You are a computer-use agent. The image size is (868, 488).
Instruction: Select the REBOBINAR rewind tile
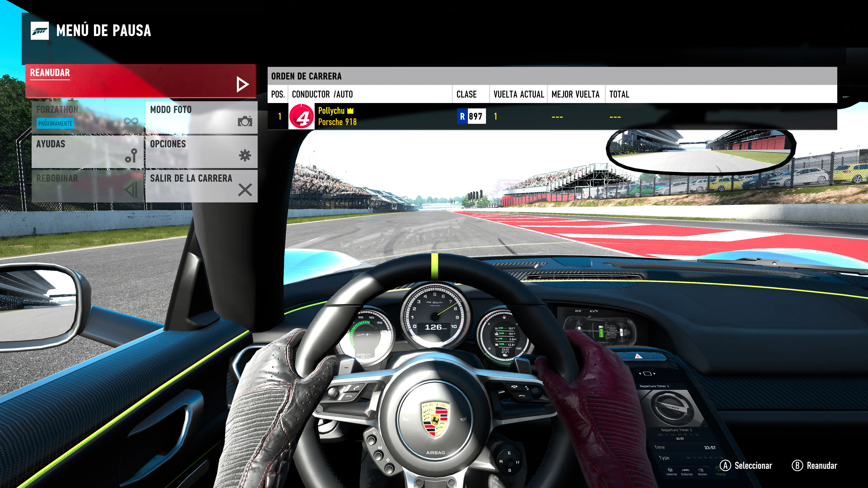[x=88, y=186]
